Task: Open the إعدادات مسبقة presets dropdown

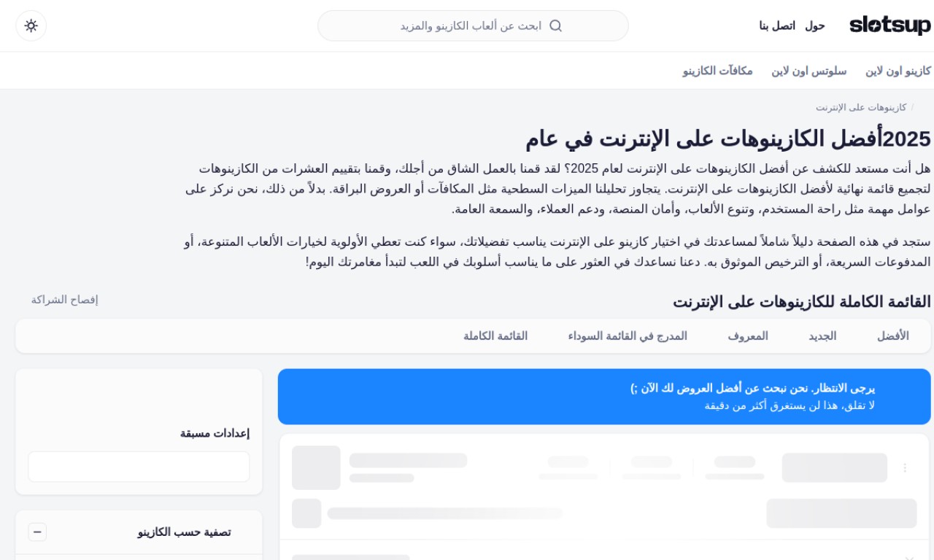Action: [x=139, y=467]
